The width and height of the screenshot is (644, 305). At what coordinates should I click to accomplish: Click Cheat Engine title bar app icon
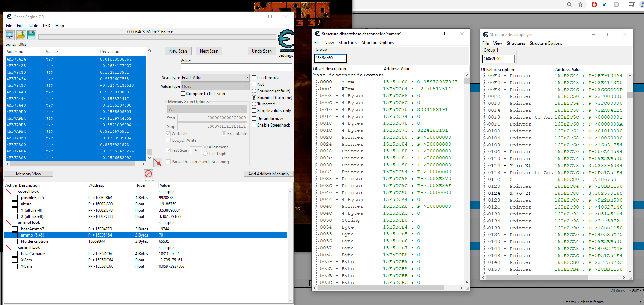pyautogui.click(x=9, y=17)
